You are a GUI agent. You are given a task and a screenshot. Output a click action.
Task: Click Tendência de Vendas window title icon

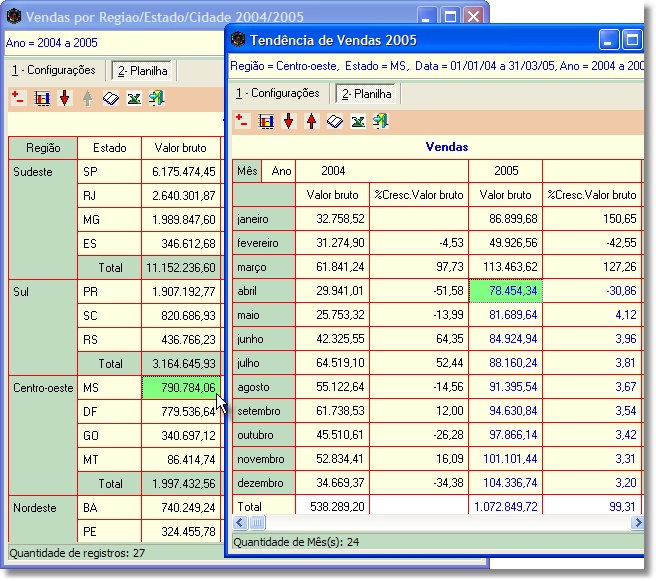click(x=238, y=40)
